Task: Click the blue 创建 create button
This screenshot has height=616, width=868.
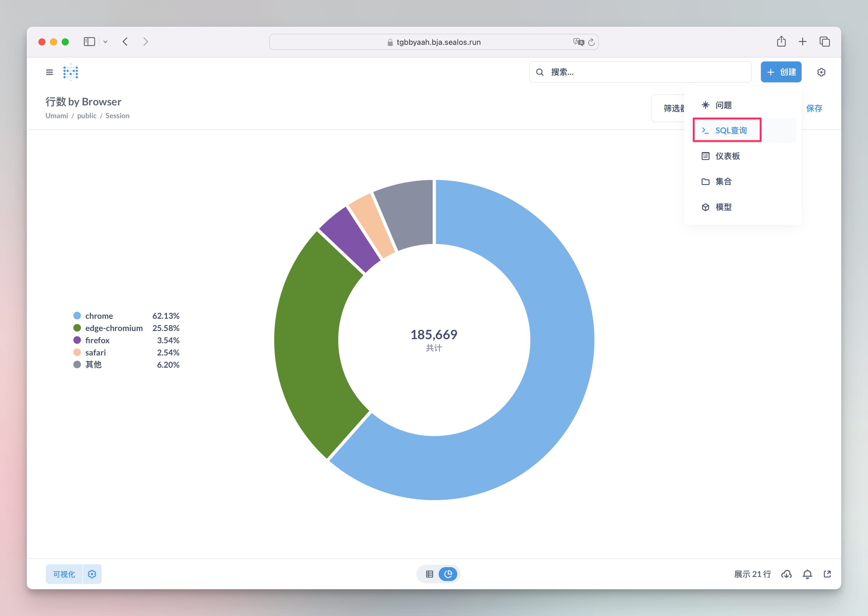Action: pos(781,72)
